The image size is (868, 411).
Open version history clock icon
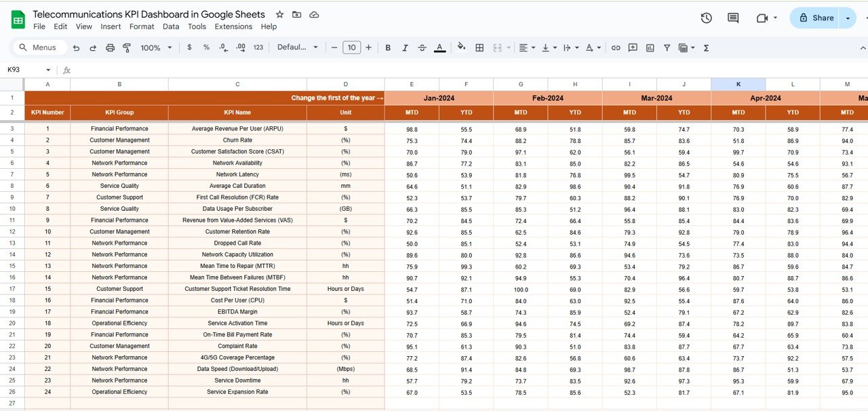[x=706, y=18]
